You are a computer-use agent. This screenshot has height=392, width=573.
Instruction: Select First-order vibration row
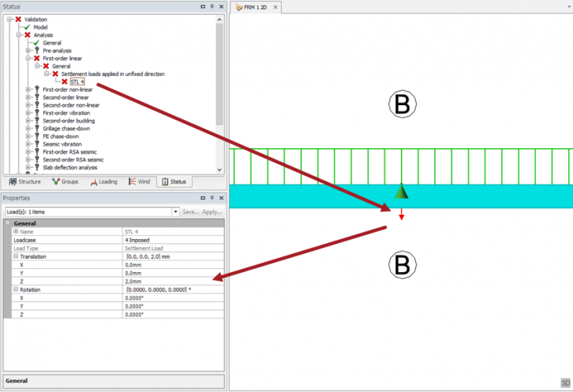coord(66,113)
